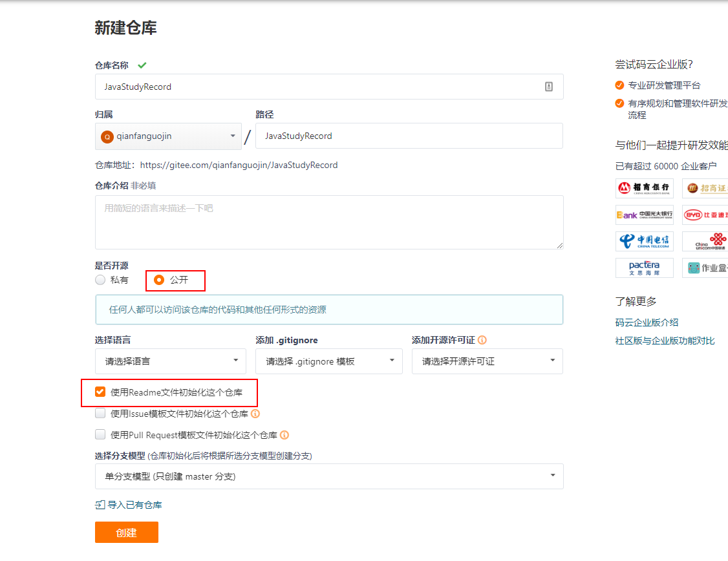Click the 中国光大银行 logo
The height and width of the screenshot is (561, 728).
coord(644,215)
